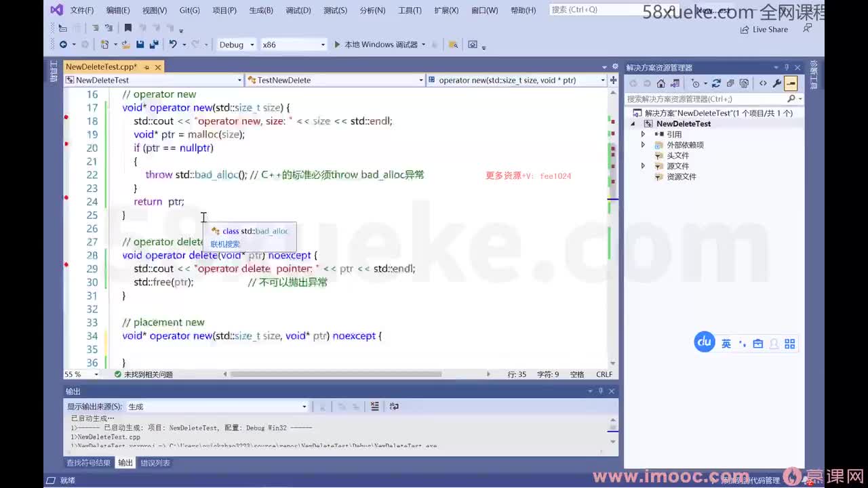Open the 文件(F) menu
Image resolution: width=868 pixels, height=488 pixels.
click(x=82, y=10)
